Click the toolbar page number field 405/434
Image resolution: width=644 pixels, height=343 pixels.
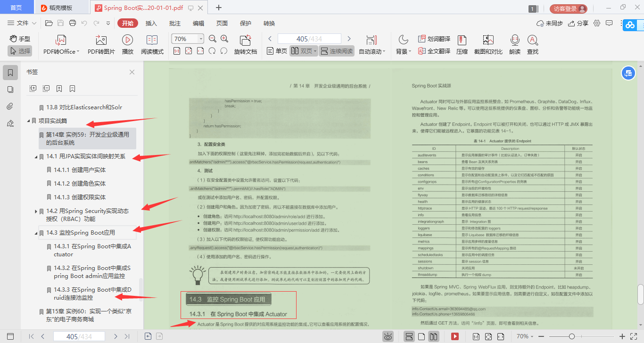pos(309,39)
